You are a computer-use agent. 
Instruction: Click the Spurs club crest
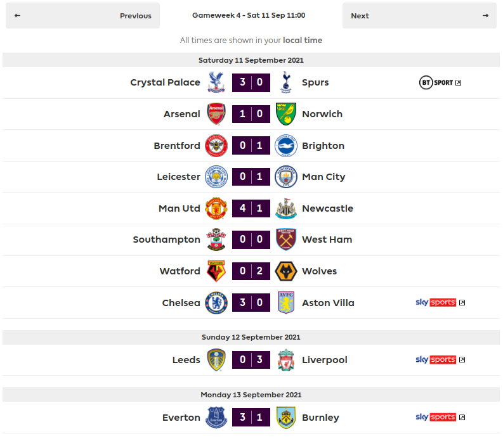[286, 82]
